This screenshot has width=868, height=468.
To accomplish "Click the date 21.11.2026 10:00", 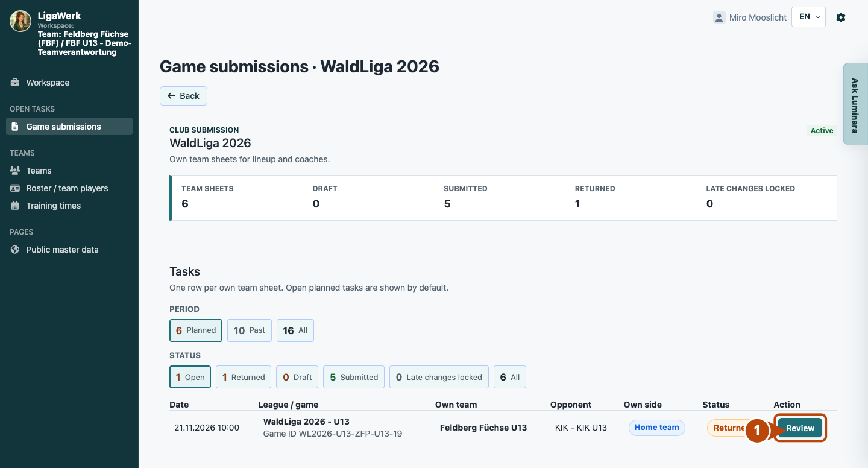I will (207, 428).
